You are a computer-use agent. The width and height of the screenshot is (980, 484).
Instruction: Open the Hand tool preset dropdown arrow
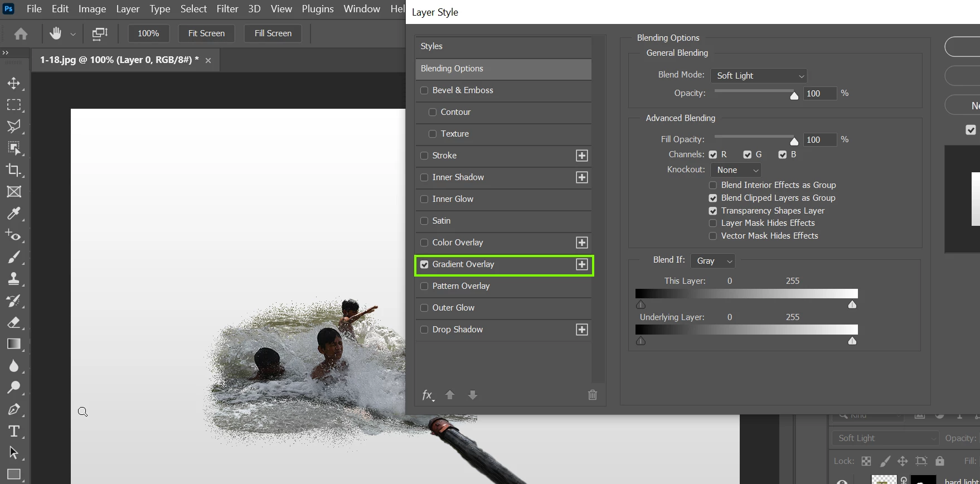click(73, 34)
